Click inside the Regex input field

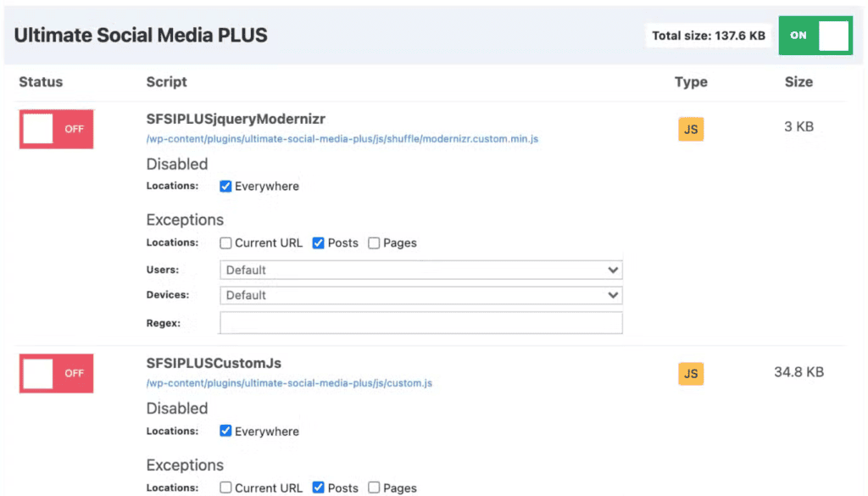[x=420, y=323]
